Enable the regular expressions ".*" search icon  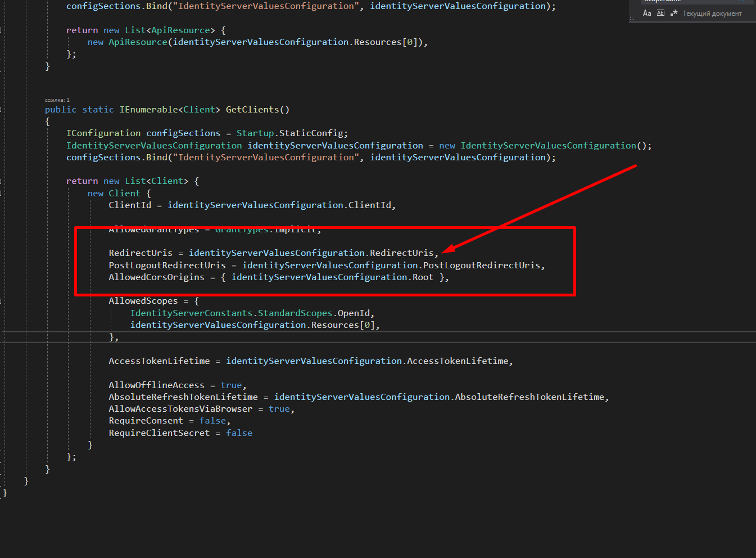(x=673, y=12)
